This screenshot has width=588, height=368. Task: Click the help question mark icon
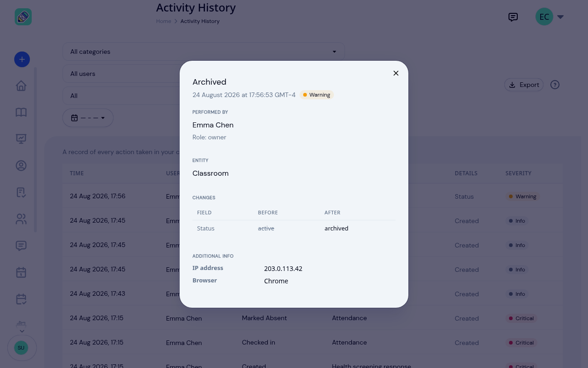point(555,85)
